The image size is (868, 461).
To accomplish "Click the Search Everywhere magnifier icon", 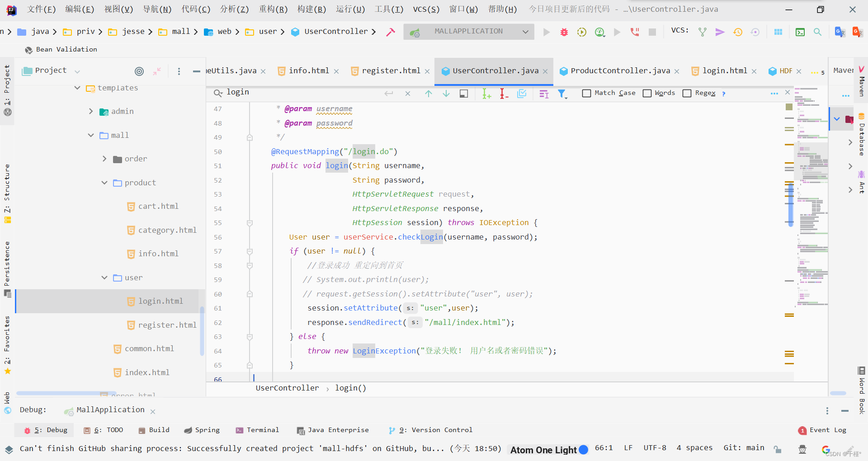I will [x=817, y=32].
